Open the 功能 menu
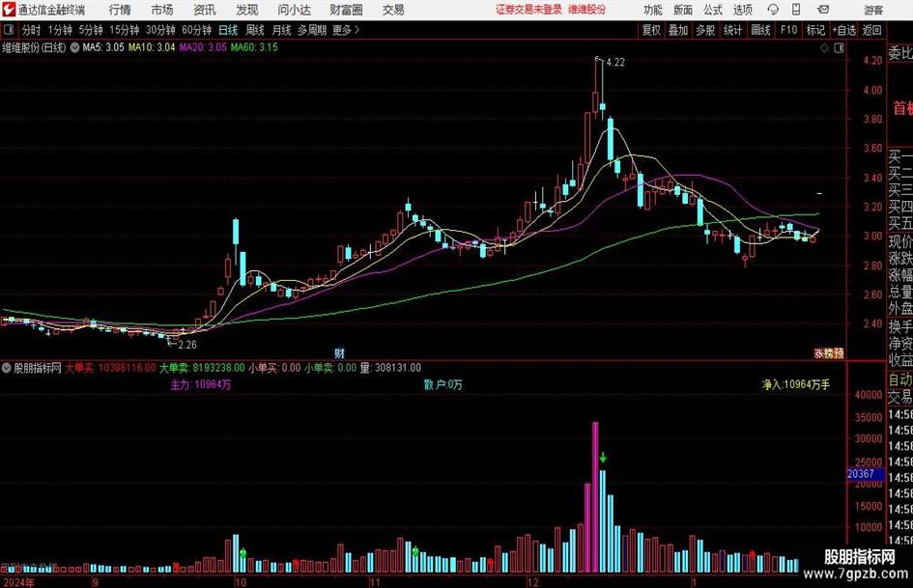This screenshot has width=913, height=588. tap(653, 10)
